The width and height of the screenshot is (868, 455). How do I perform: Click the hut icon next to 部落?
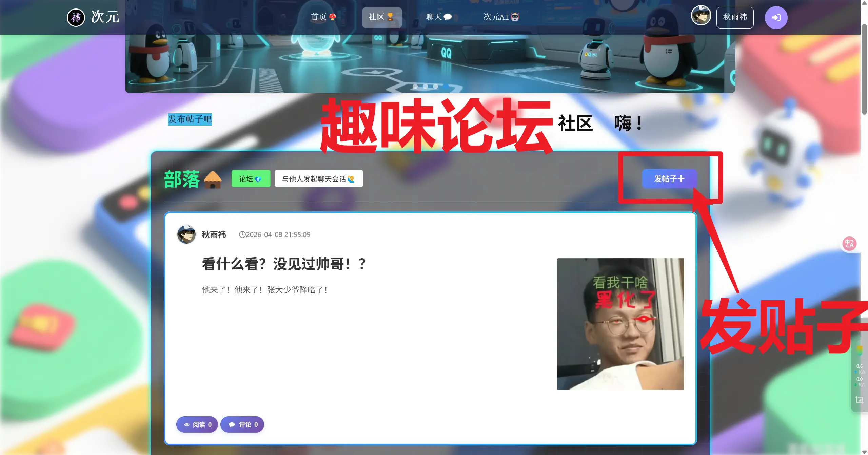coord(213,179)
